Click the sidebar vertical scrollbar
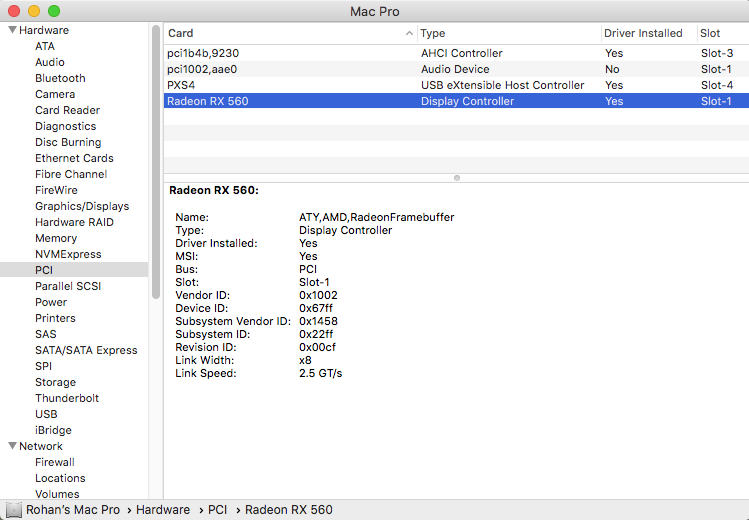The image size is (749, 520). [156, 162]
